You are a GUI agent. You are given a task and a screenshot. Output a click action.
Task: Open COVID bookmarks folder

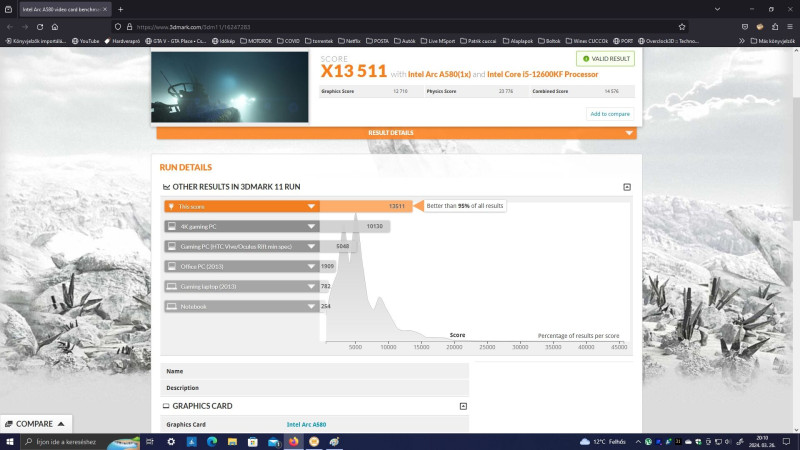click(x=289, y=41)
